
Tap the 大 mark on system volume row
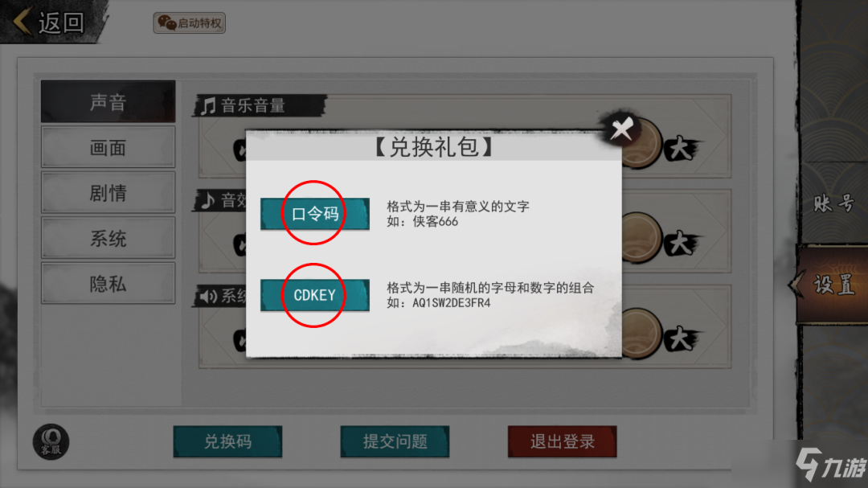[x=681, y=338]
